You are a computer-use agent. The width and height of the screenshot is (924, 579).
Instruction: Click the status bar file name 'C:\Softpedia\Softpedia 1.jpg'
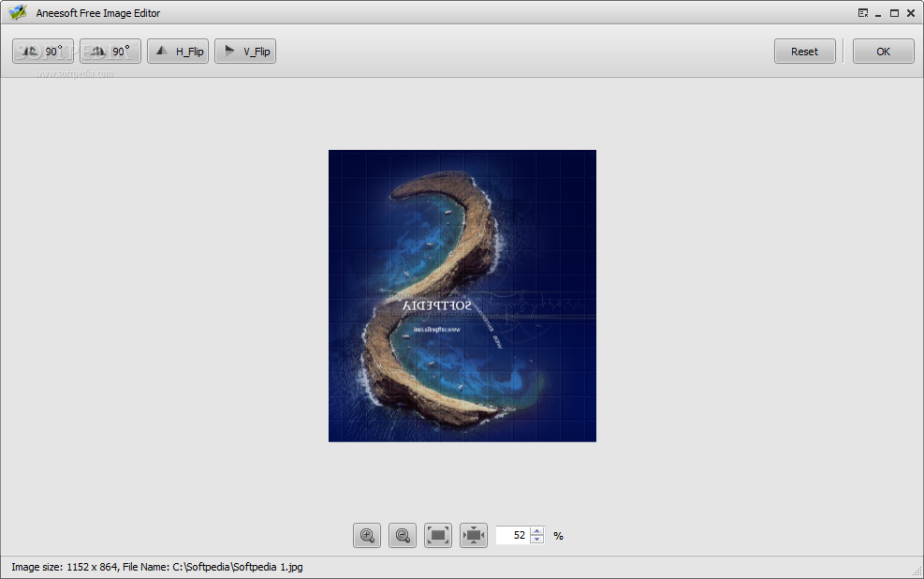[x=238, y=567]
